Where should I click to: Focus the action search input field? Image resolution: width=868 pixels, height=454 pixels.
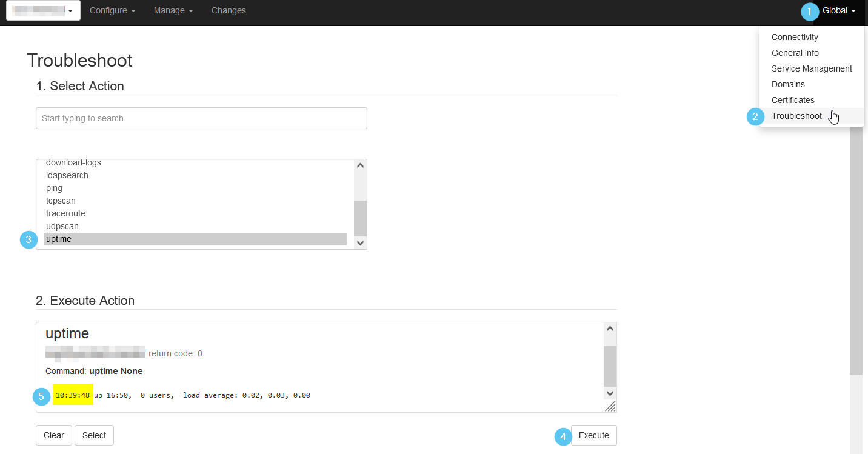pos(201,118)
